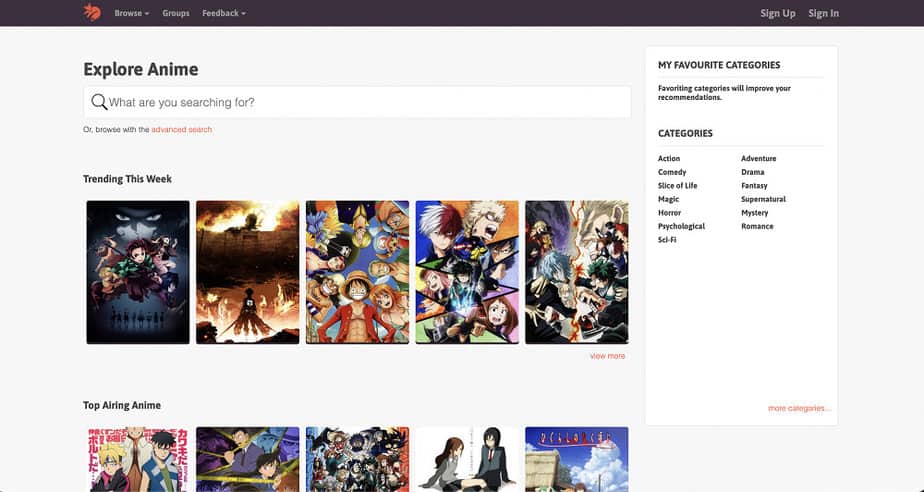This screenshot has width=924, height=492.
Task: Select the Horror category
Action: pyautogui.click(x=669, y=213)
